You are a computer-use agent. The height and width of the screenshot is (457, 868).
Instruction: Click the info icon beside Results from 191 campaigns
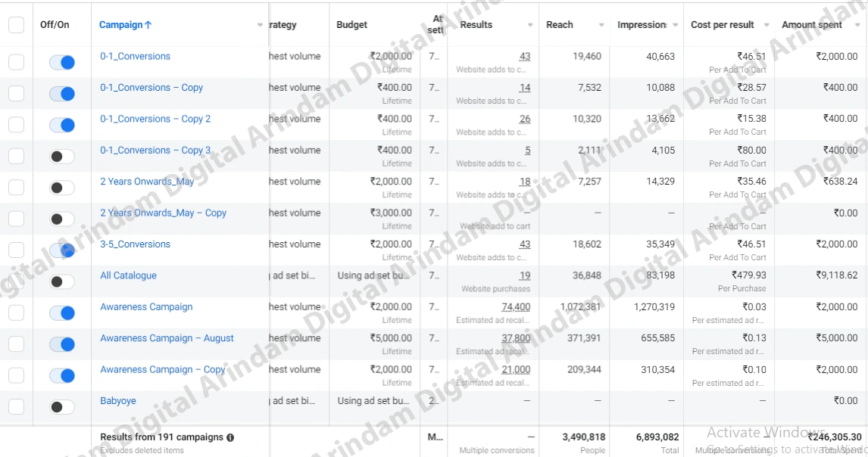[x=230, y=437]
